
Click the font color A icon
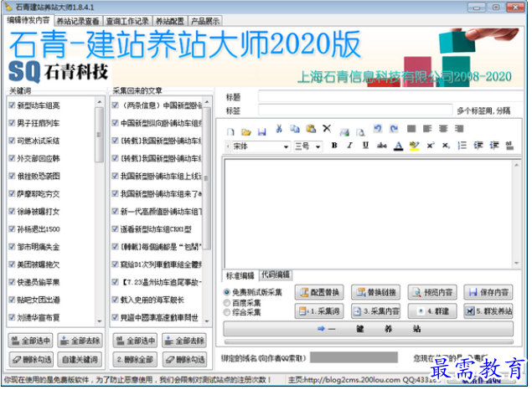pyautogui.click(x=398, y=146)
